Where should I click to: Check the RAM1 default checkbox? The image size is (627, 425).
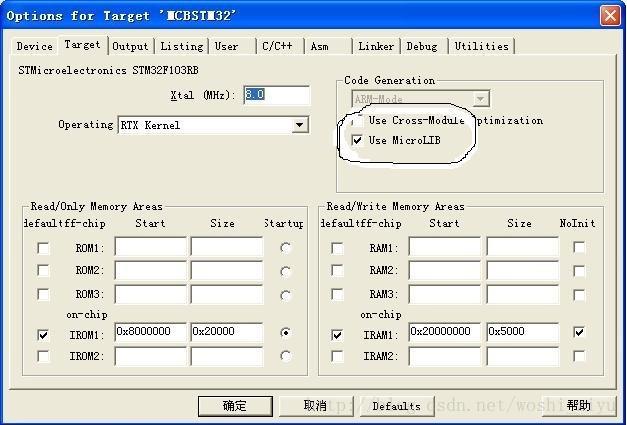pos(337,248)
